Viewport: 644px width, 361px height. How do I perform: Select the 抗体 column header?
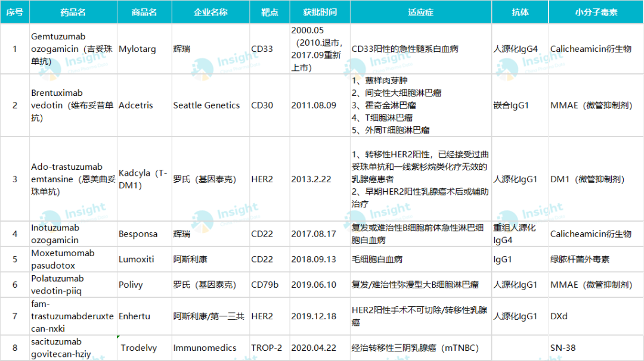click(520, 13)
